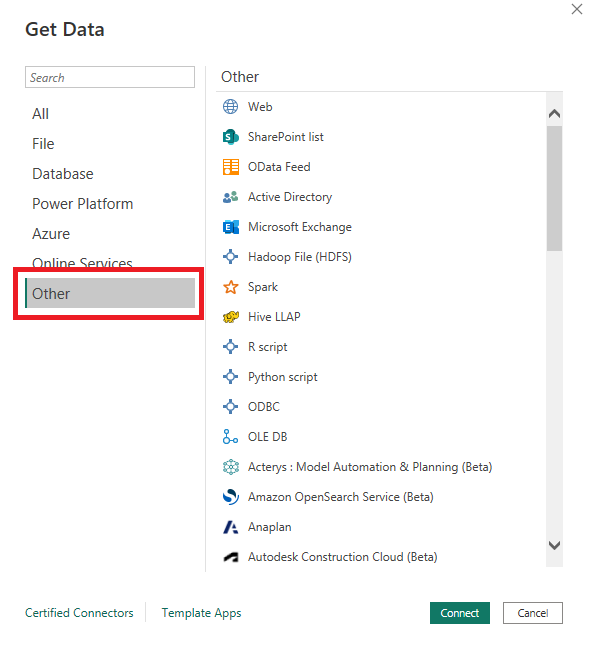Screen dimensions: 591x651
Task: Select the Web globe icon
Action: tap(231, 107)
